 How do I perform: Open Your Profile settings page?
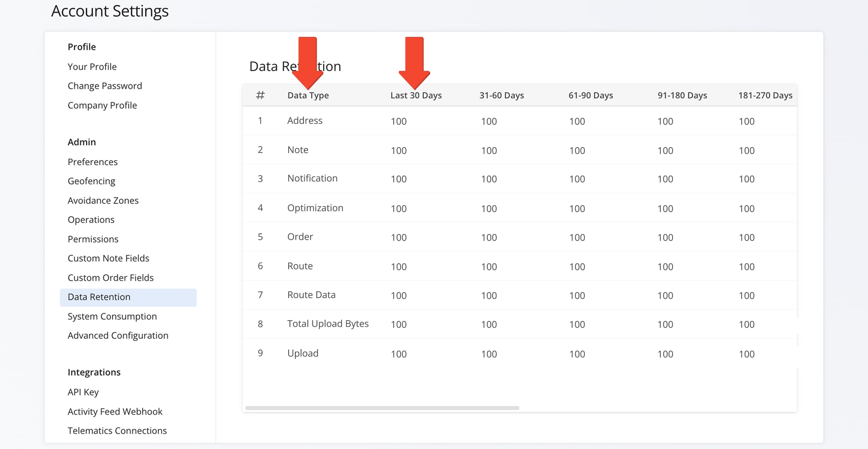tap(92, 67)
